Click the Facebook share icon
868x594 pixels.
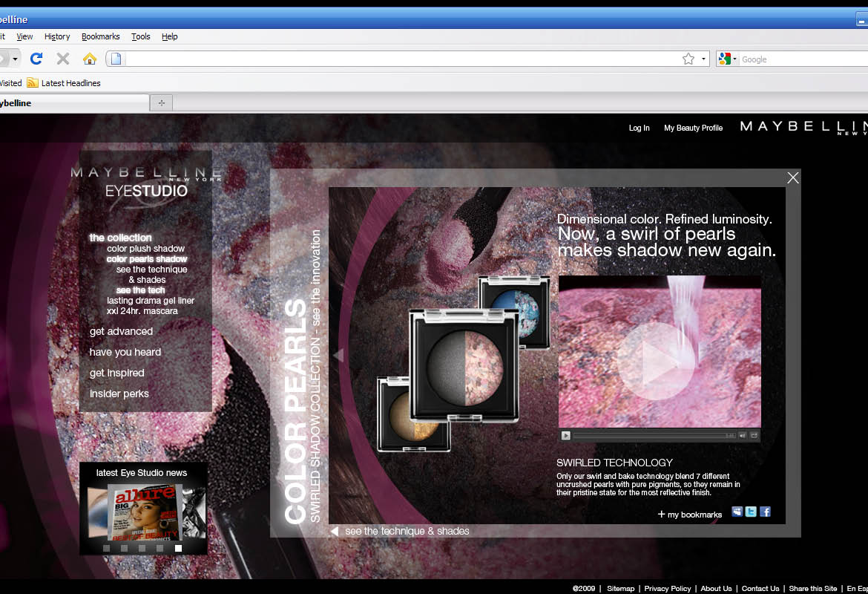point(765,512)
